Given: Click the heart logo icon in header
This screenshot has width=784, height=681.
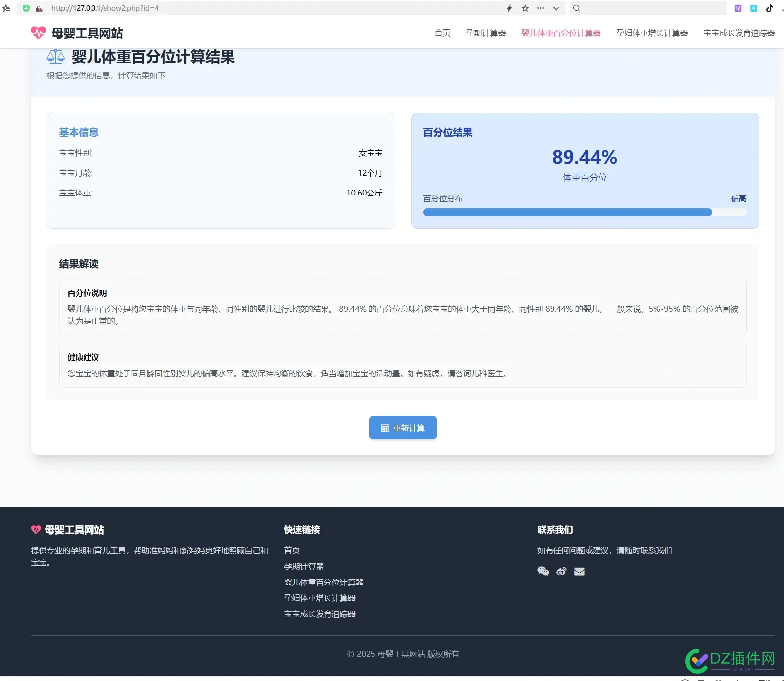Looking at the screenshot, I should [x=38, y=33].
